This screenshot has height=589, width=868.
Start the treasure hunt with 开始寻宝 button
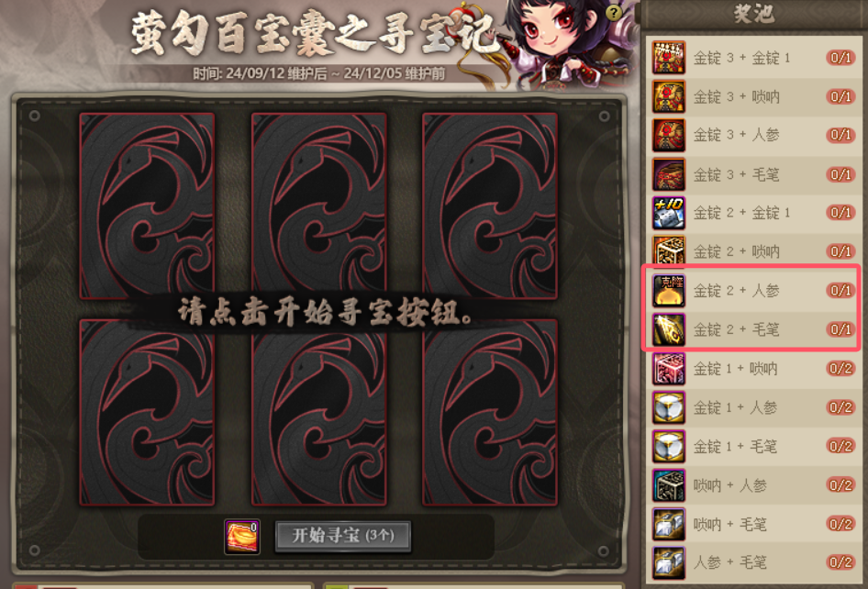[343, 536]
